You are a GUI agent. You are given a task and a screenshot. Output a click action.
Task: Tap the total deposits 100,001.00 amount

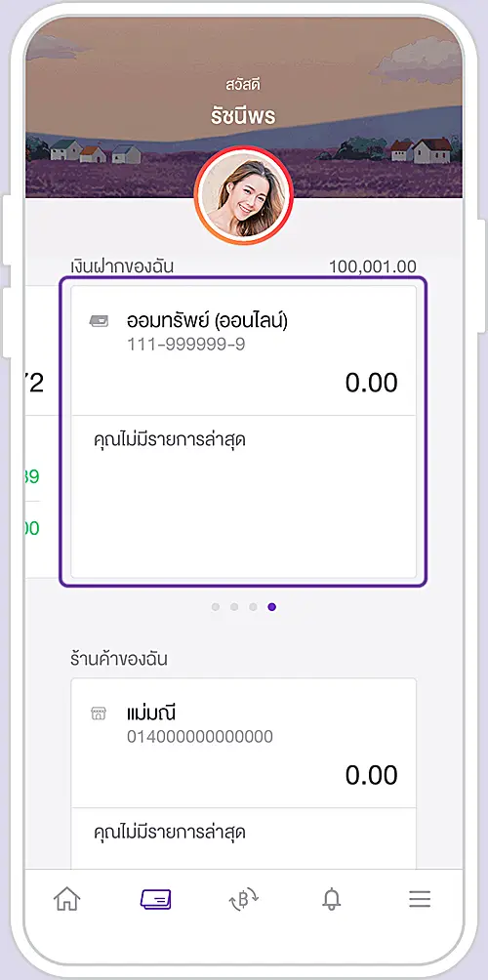coord(373,266)
